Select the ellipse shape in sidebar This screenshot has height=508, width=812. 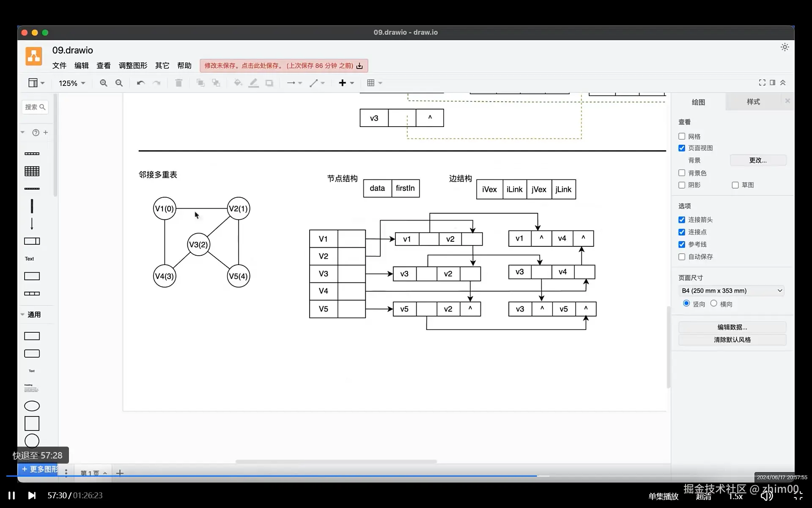32,406
